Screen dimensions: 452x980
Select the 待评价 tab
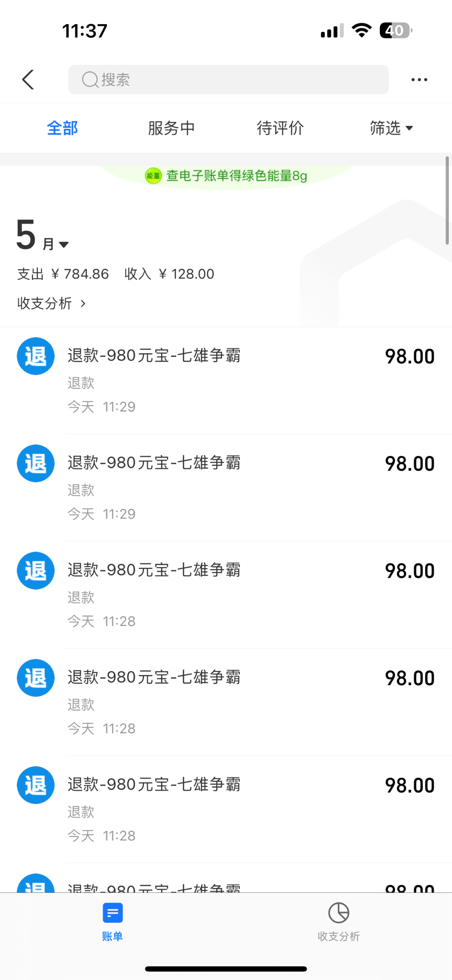pyautogui.click(x=280, y=128)
